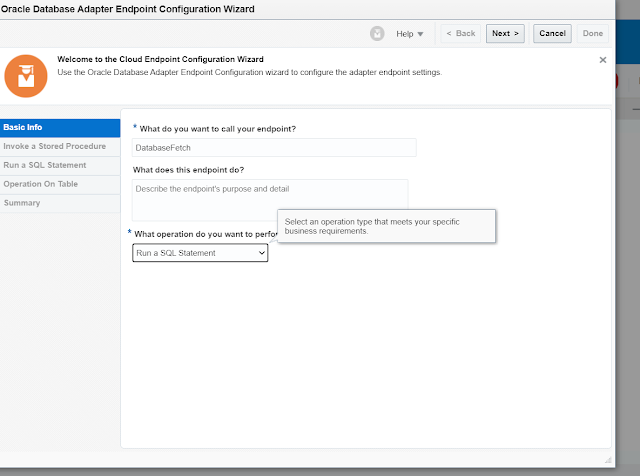
Task: Click the Done button
Action: click(593, 33)
